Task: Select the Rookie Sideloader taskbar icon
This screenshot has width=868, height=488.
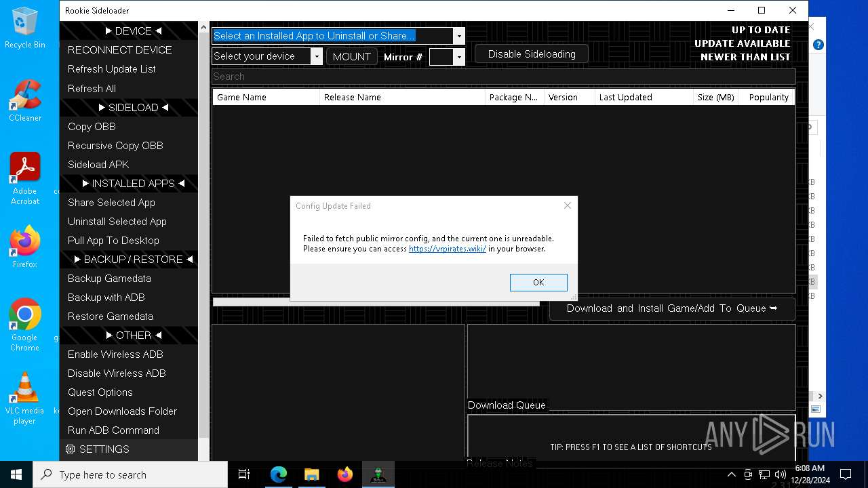Action: pos(378,474)
